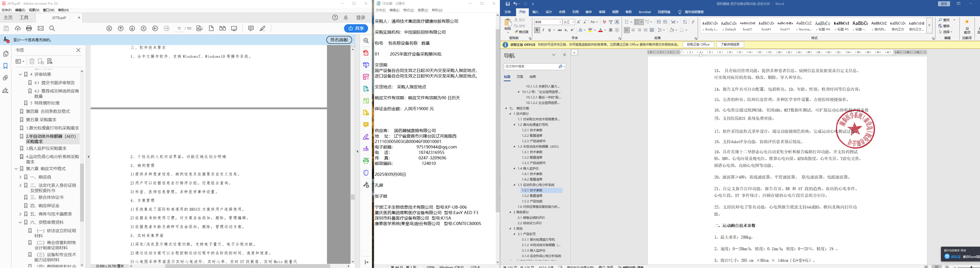The width and height of the screenshot is (980, 268).
Task: Add new bookmark in Acrobat bookmarks panel
Action: coord(41,61)
